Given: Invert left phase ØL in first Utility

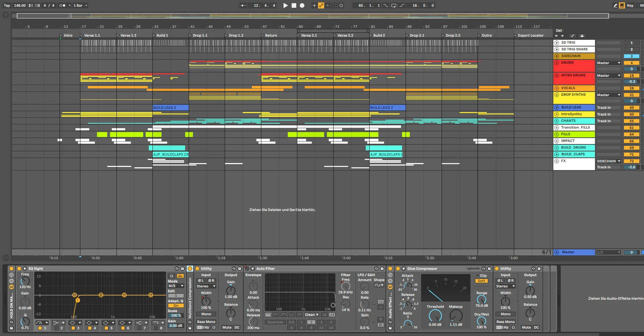Looking at the screenshot, I should point(201,281).
